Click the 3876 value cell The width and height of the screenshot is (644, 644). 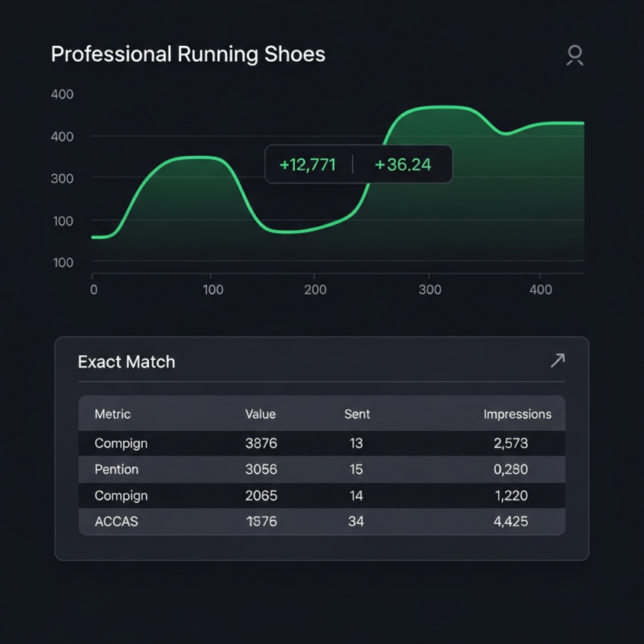pos(261,443)
